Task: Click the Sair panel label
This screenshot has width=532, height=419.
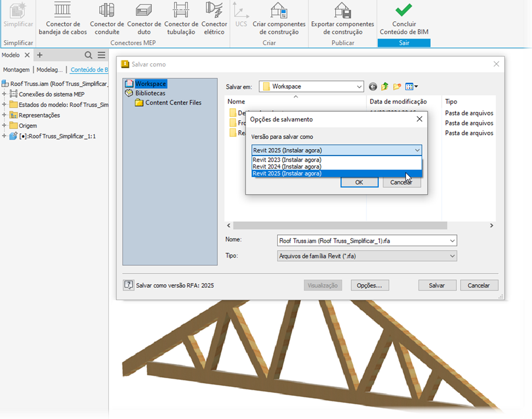Action: point(404,43)
